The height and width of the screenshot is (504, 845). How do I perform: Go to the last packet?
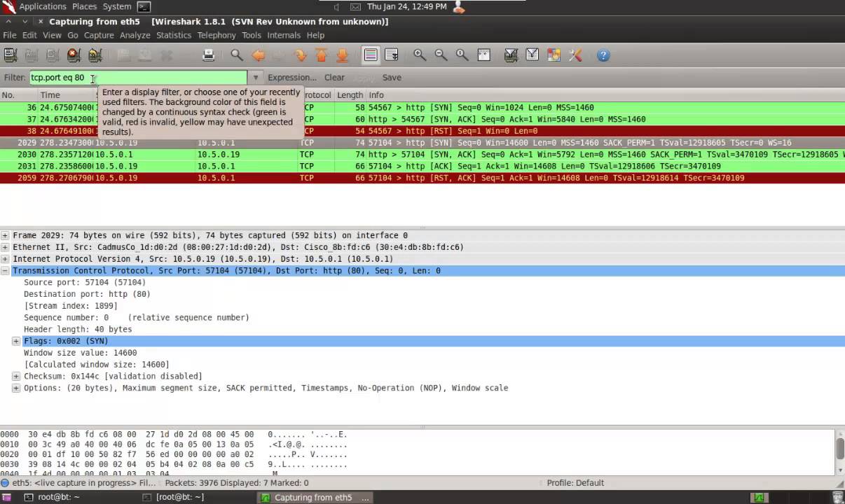coord(343,55)
